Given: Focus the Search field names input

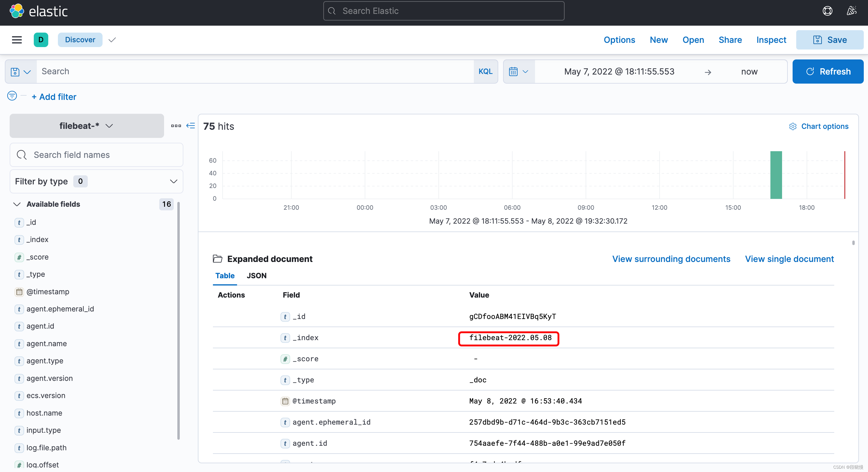Looking at the screenshot, I should [97, 155].
